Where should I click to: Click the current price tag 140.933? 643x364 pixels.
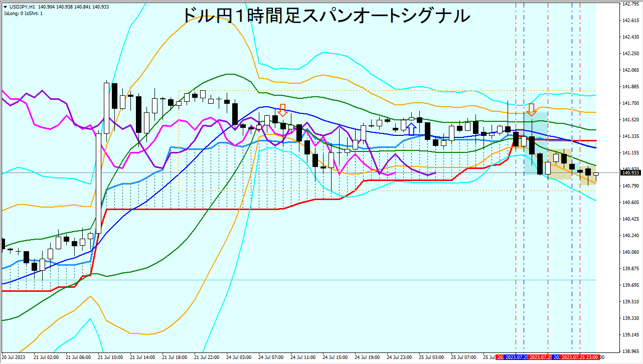click(631, 173)
